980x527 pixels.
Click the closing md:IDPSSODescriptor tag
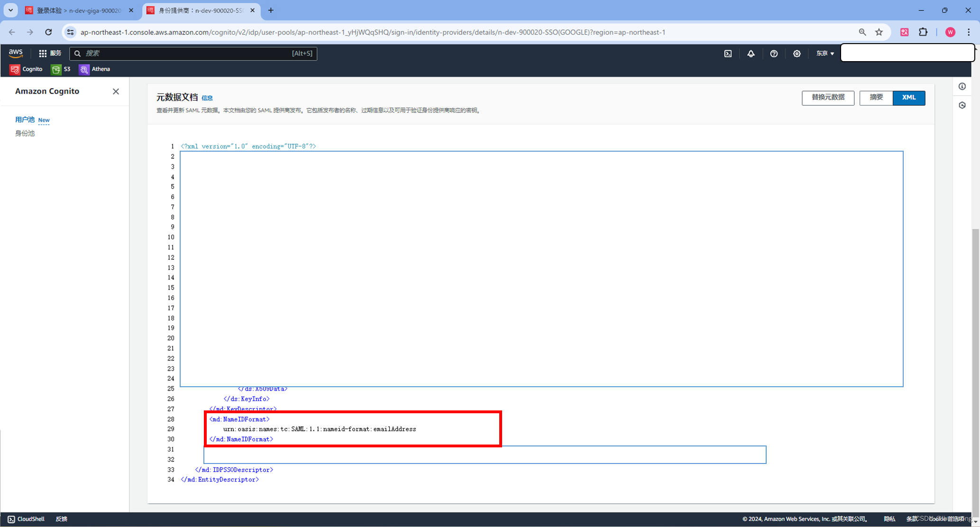[x=234, y=470]
